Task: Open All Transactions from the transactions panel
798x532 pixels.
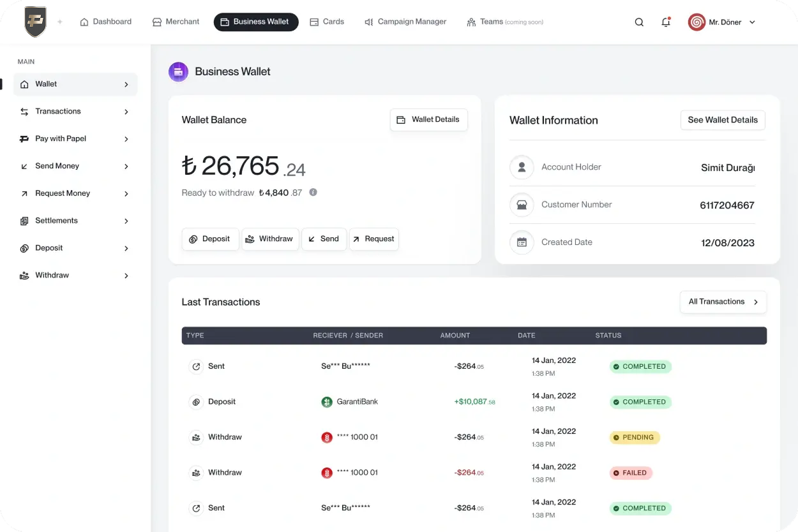Action: [x=722, y=302]
